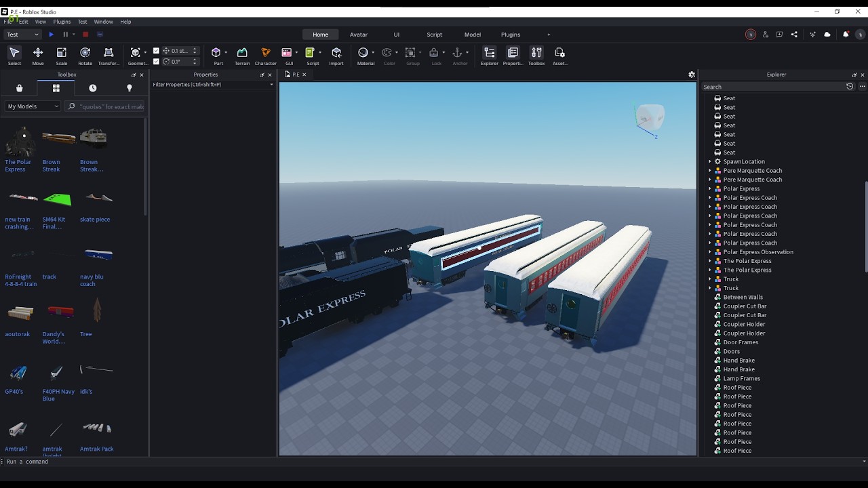
Task: Switch to the Script ribbon tab
Action: point(435,35)
